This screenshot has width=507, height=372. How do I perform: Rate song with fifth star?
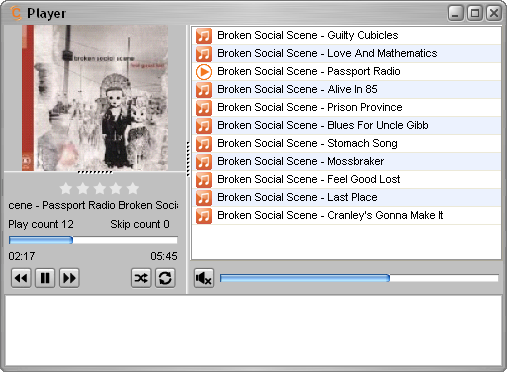133,188
